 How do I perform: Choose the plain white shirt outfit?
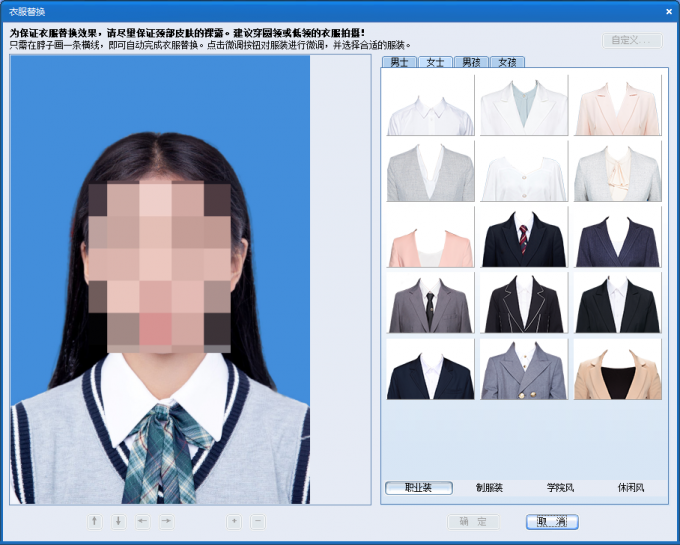point(431,105)
